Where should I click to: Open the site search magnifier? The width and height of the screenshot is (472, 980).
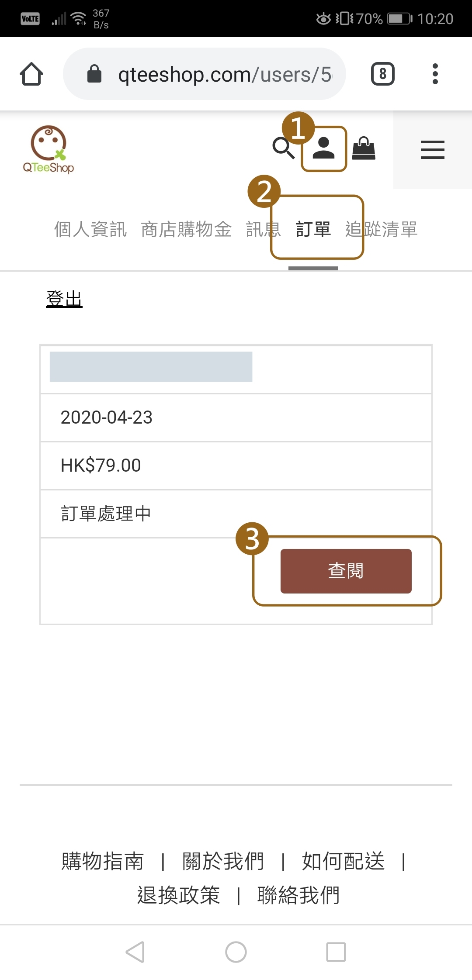[x=283, y=148]
